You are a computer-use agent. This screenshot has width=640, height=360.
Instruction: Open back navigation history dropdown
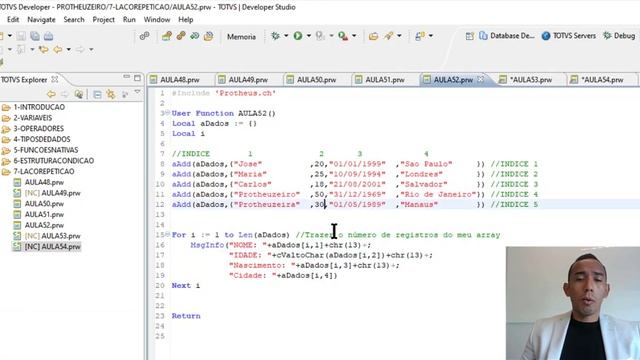point(69,49)
